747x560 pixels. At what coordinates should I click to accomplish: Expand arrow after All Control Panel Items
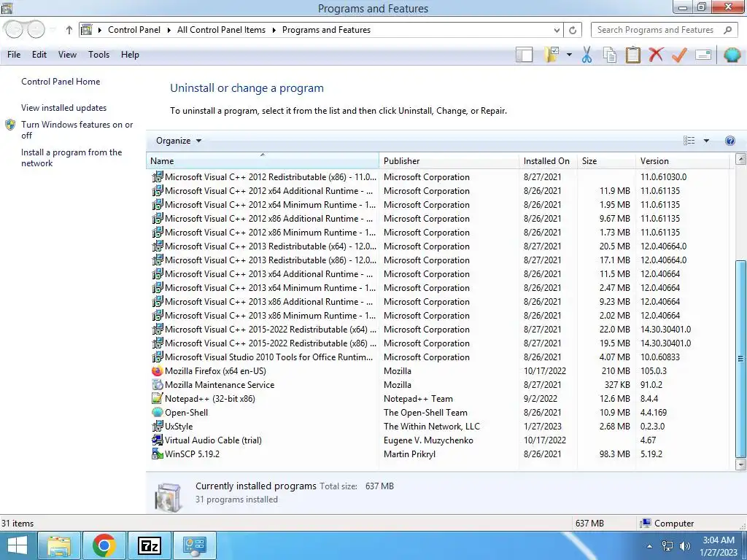tap(274, 30)
